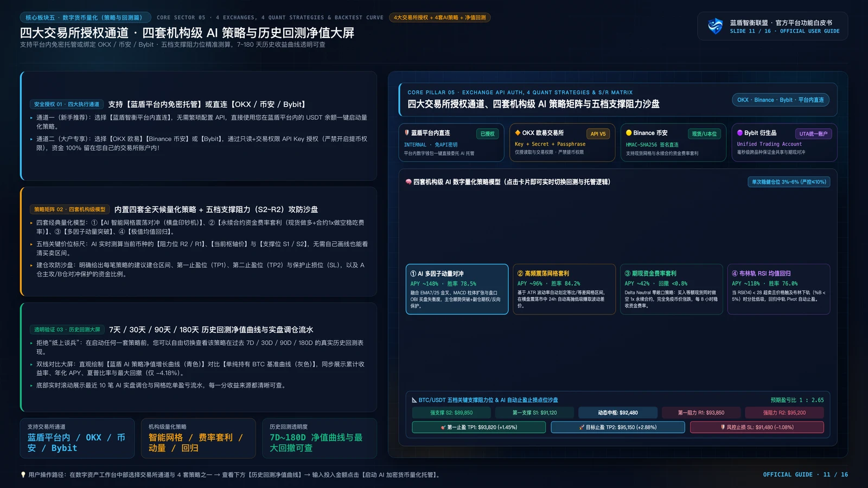Viewport: 868px width, 488px height.
Task: Click the 4大交易所授权 + 4套AI策略 tag
Action: (440, 17)
